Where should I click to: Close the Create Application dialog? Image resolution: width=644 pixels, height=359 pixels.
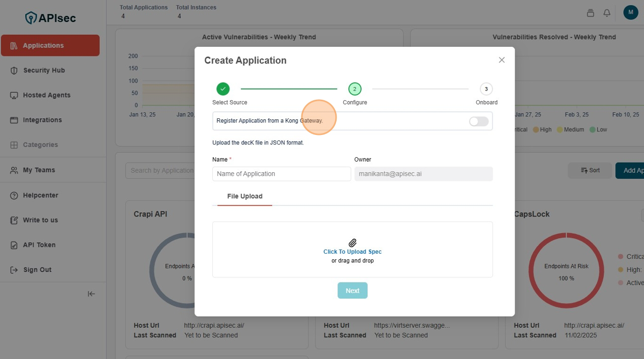tap(501, 60)
